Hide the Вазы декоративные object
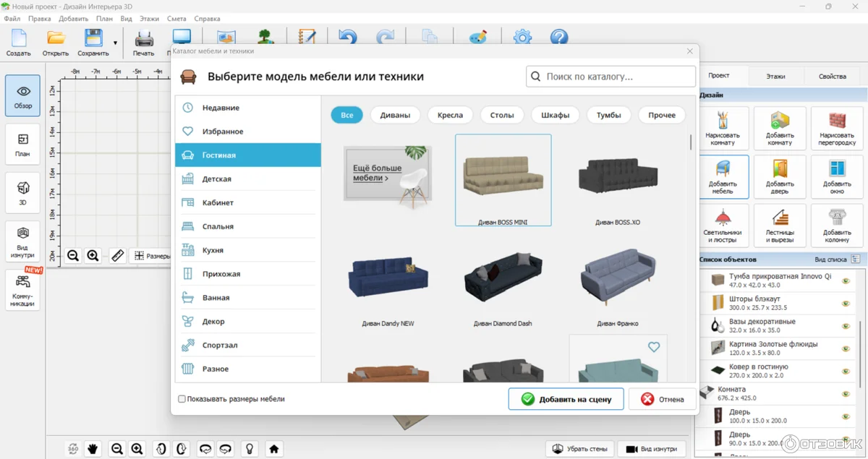The width and height of the screenshot is (868, 459). coord(846,326)
